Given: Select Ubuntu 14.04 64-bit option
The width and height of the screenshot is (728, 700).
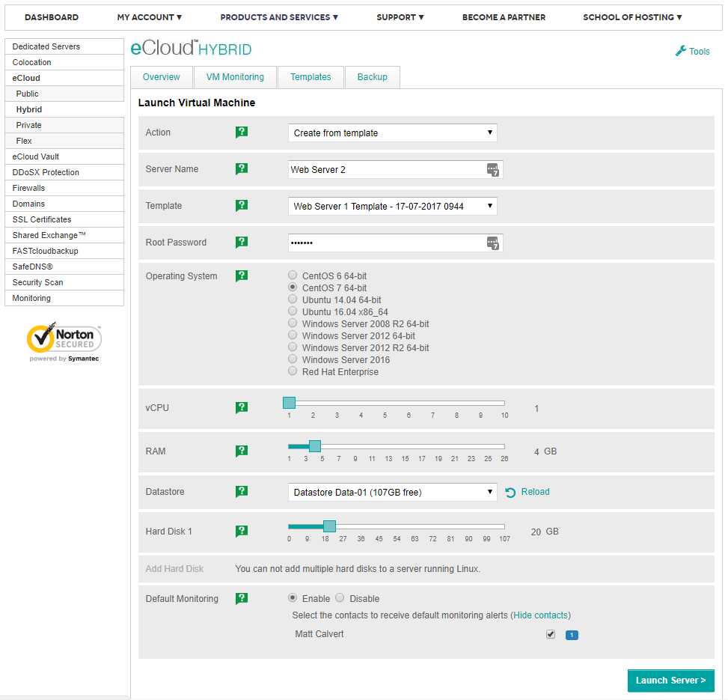Looking at the screenshot, I should point(293,299).
